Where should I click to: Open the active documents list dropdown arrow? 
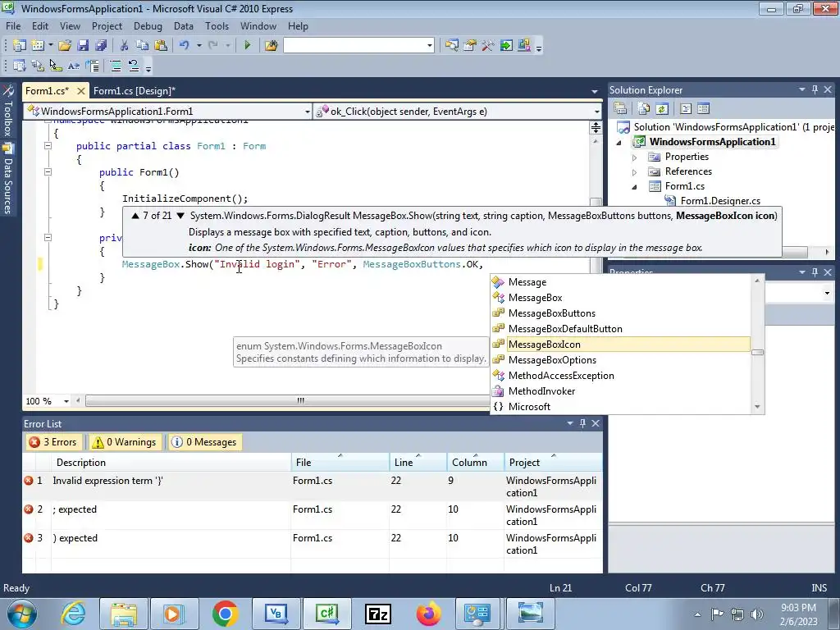pyautogui.click(x=594, y=92)
